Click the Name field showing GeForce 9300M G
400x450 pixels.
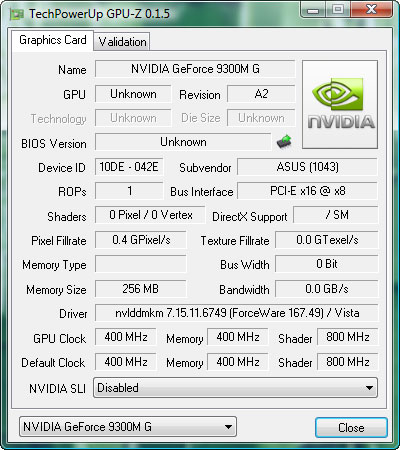click(x=195, y=69)
